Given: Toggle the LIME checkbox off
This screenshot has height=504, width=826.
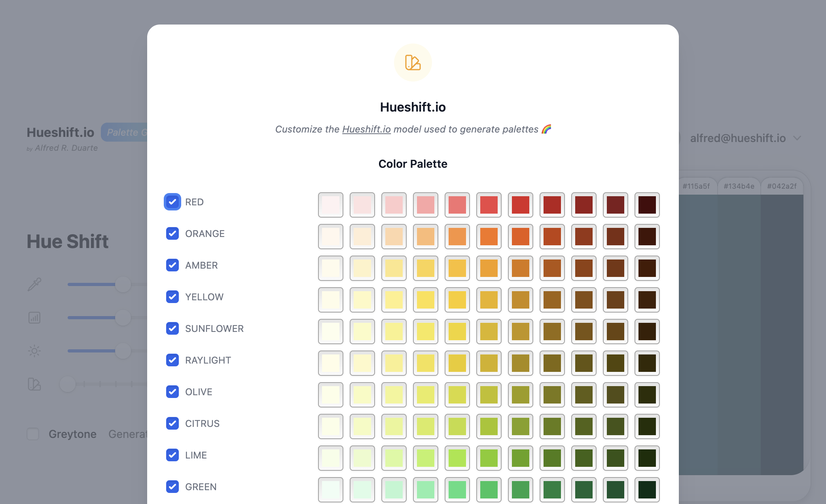Looking at the screenshot, I should pos(172,455).
